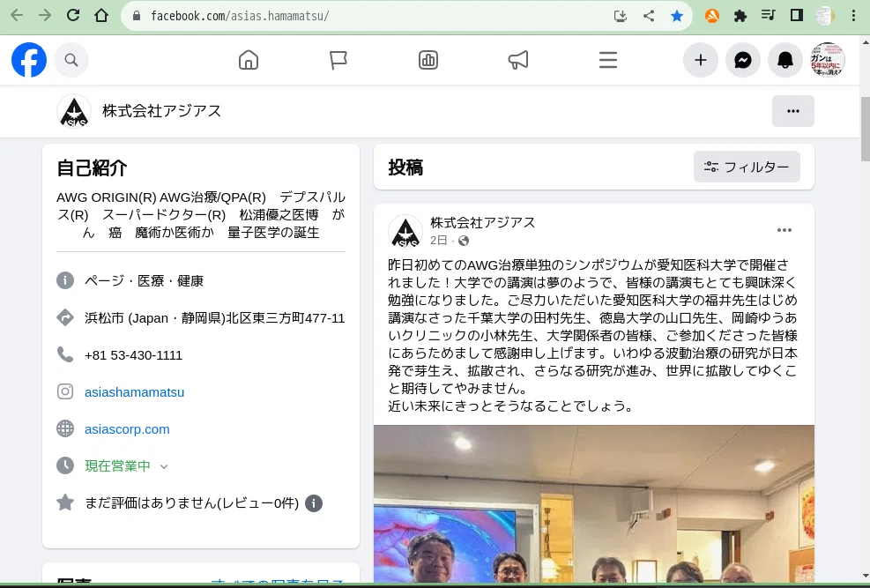Click まだ評価はありません review text
The width and height of the screenshot is (870, 588).
click(191, 503)
